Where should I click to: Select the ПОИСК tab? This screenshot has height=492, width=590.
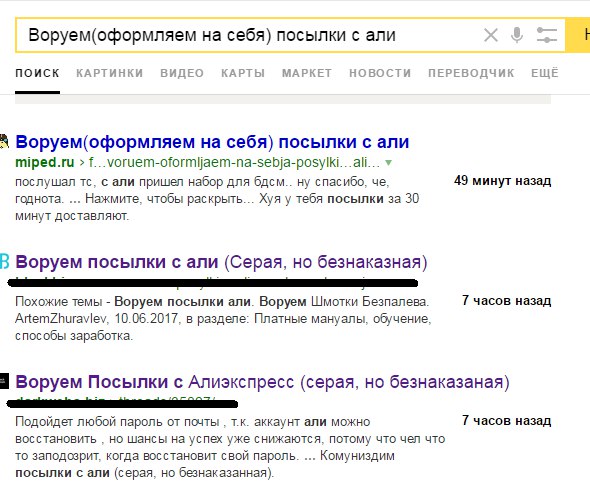37,73
